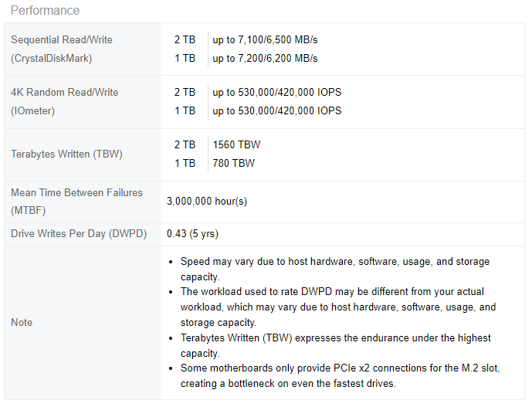Viewport: 532px width, 407px height.
Task: Click the Drive Writes Per Day label
Action: point(79,233)
